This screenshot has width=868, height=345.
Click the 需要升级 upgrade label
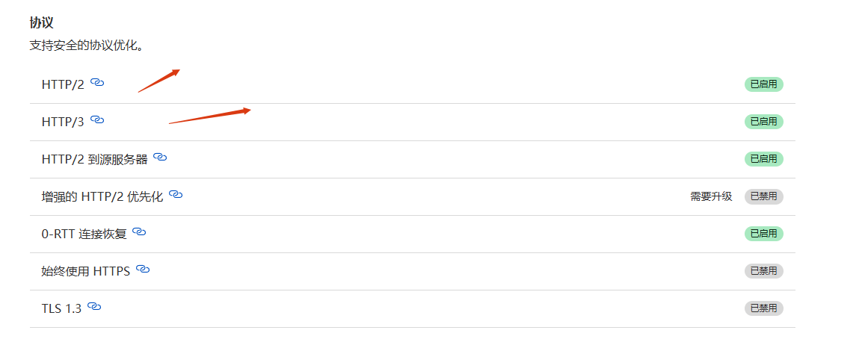click(711, 196)
